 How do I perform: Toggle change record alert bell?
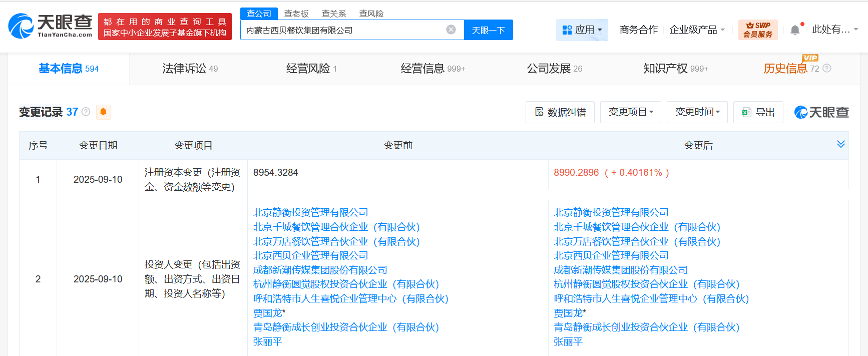pos(103,112)
